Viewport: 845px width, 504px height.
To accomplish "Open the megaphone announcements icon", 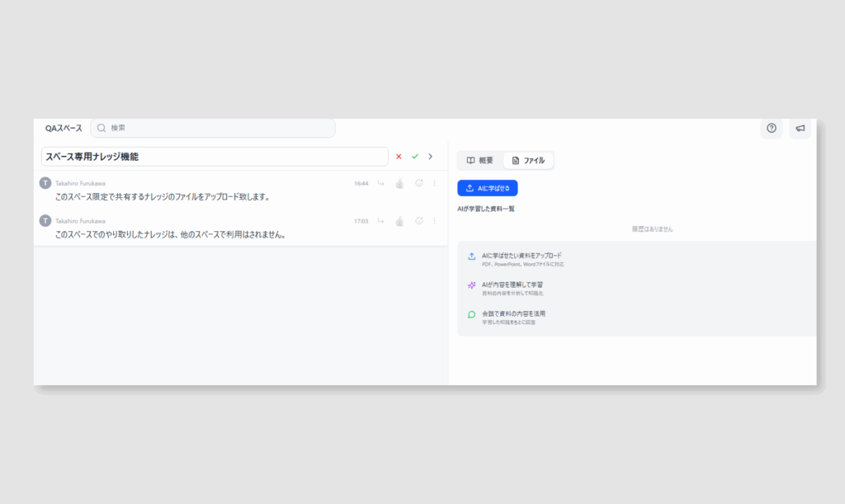I will coord(800,128).
